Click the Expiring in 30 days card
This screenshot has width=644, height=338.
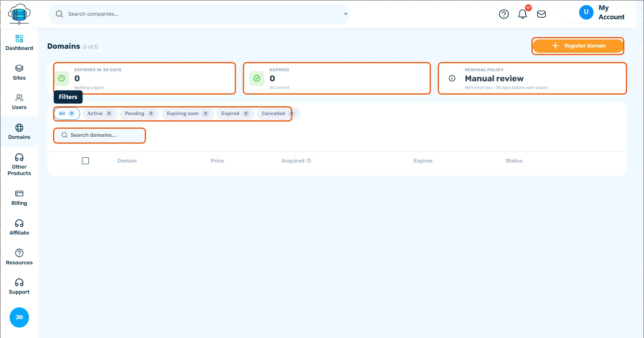pyautogui.click(x=144, y=78)
